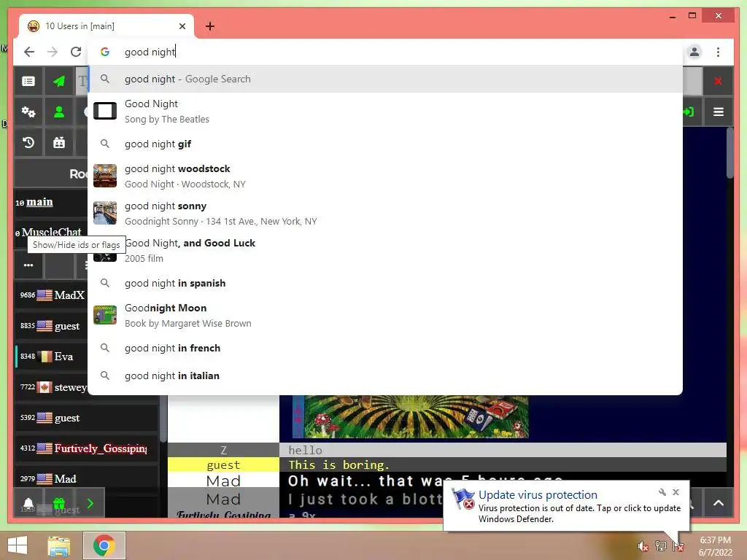This screenshot has width=747, height=560.
Task: Click the network tray icon
Action: click(660, 546)
